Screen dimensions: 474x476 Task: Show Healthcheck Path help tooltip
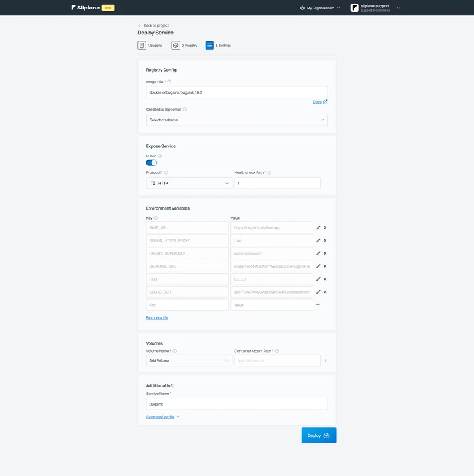click(270, 172)
